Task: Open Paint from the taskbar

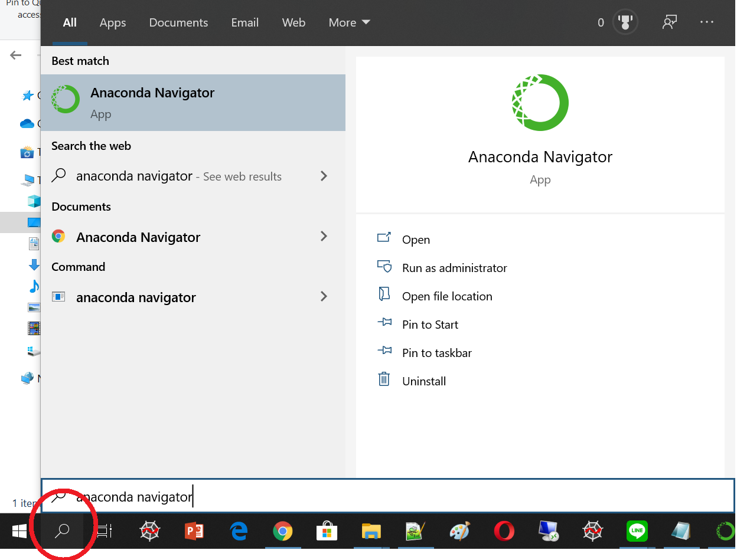Action: pos(460,531)
